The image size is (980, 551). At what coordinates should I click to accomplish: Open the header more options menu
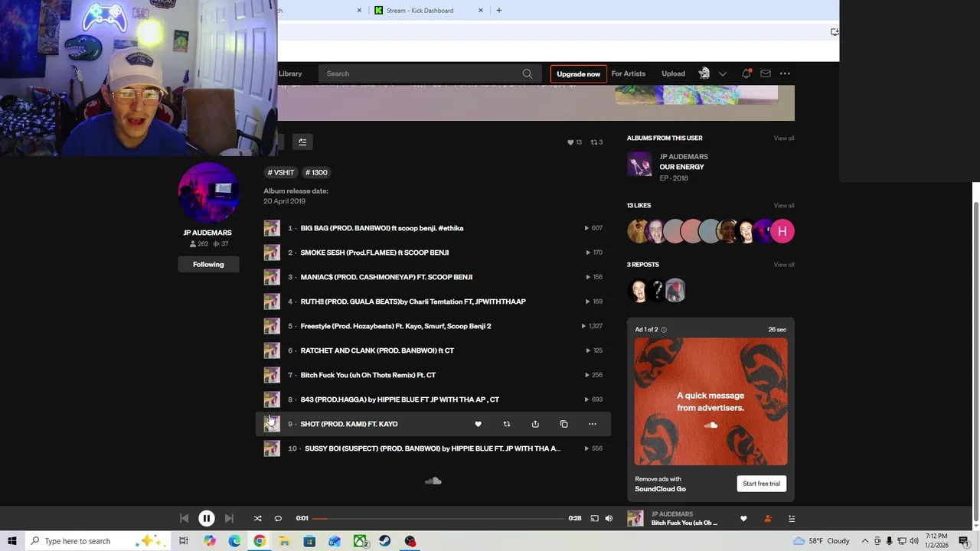click(x=785, y=73)
